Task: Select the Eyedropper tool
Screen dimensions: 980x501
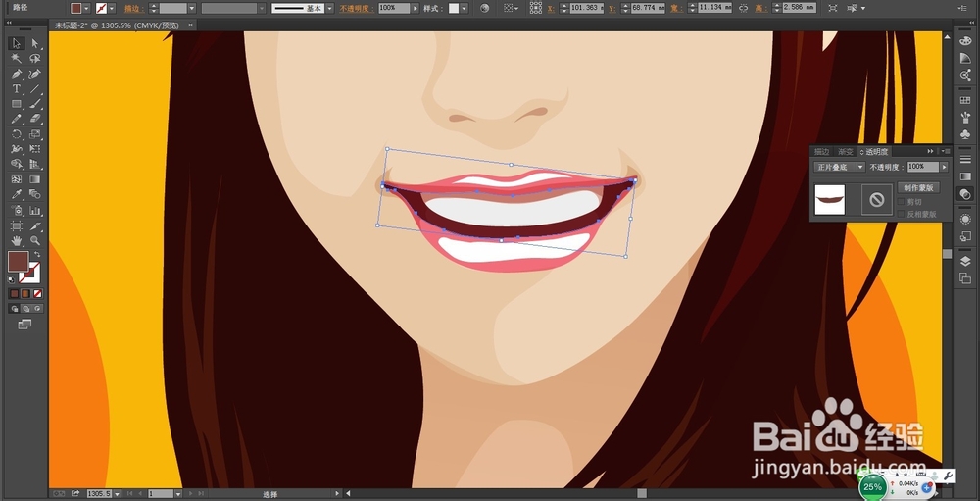Action: [x=17, y=194]
